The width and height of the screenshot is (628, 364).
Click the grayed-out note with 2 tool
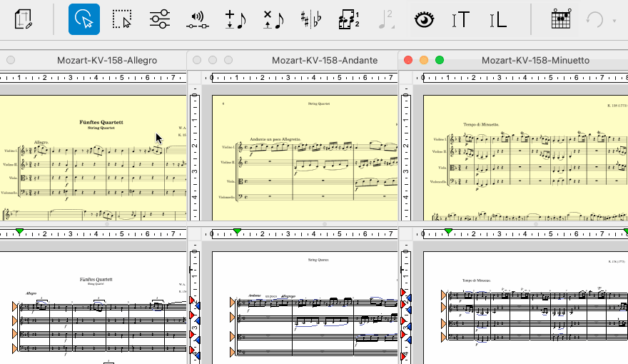(386, 19)
